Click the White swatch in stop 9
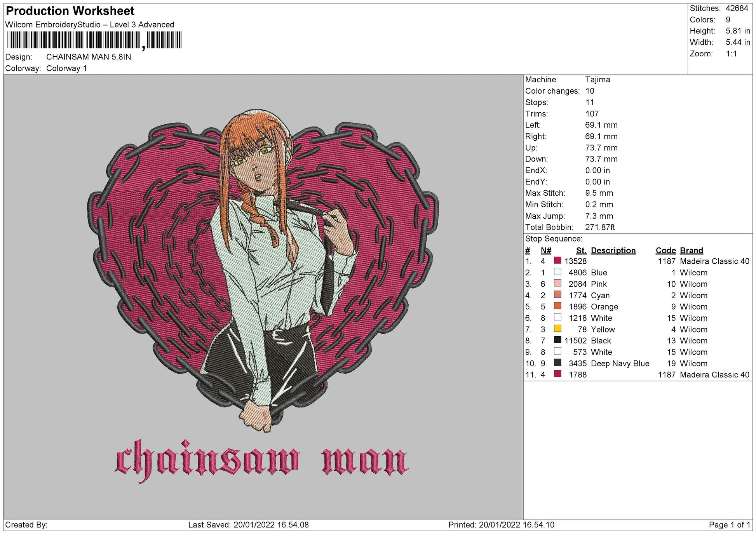This screenshot has height=534, width=756. pyautogui.click(x=557, y=351)
